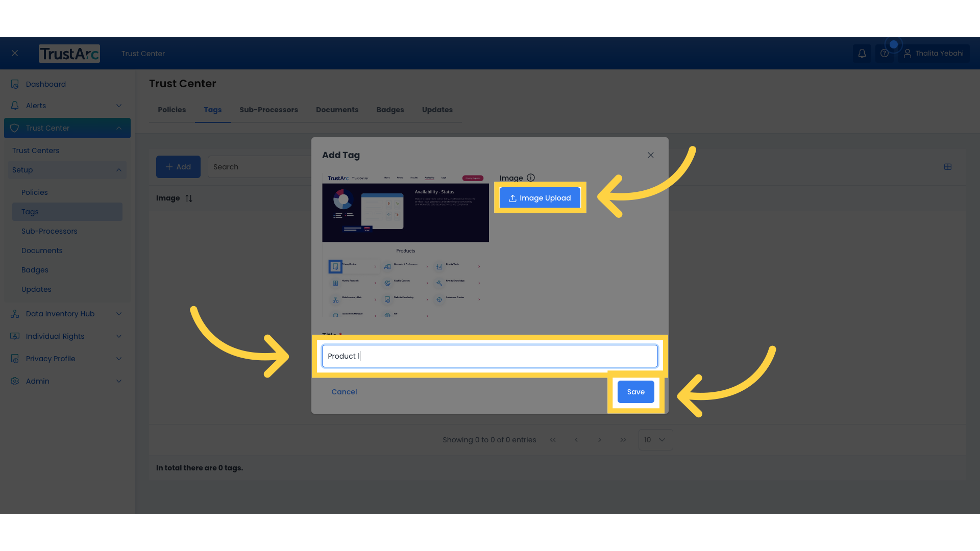
Task: Select the Data Inventory Hub icon
Action: pos(14,314)
